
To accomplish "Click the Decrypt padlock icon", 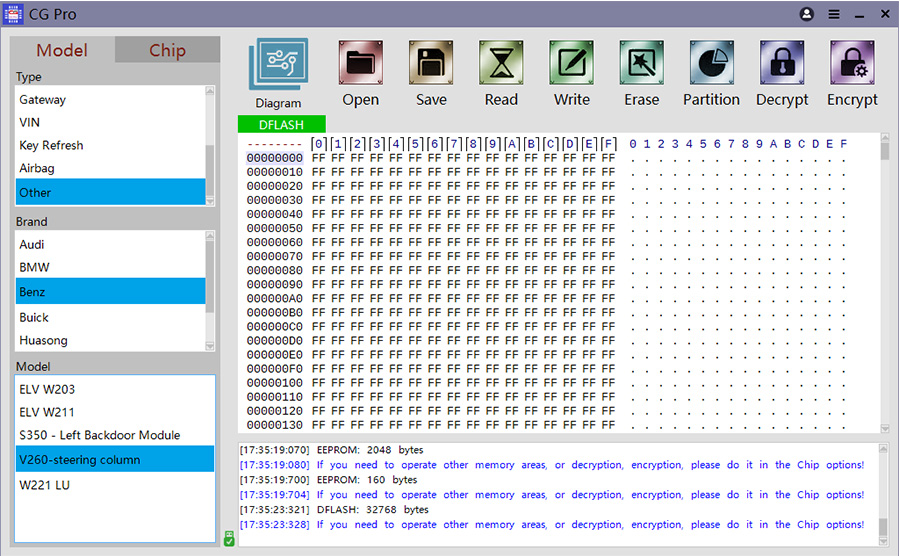I will (x=781, y=64).
